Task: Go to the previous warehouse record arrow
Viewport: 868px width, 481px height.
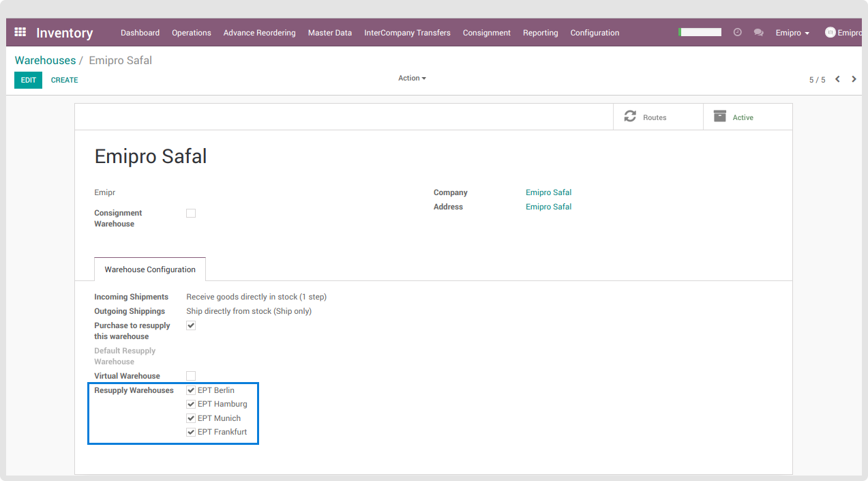Action: point(837,79)
